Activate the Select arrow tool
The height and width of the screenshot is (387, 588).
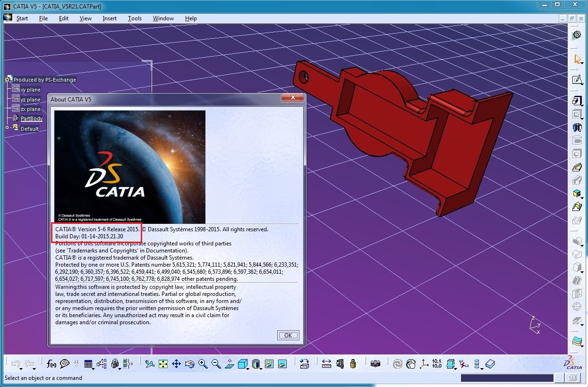pyautogui.click(x=577, y=59)
